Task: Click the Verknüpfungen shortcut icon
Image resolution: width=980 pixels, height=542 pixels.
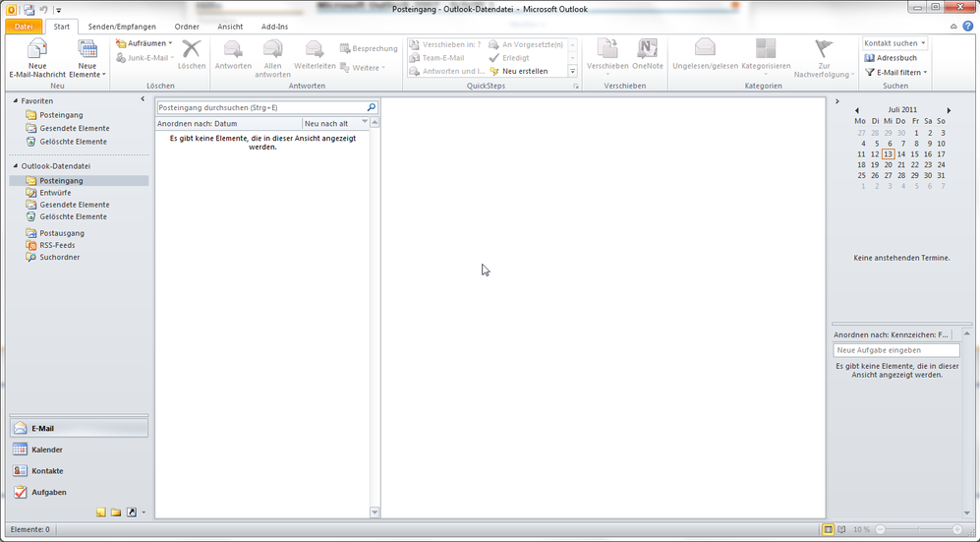Action: point(132,512)
